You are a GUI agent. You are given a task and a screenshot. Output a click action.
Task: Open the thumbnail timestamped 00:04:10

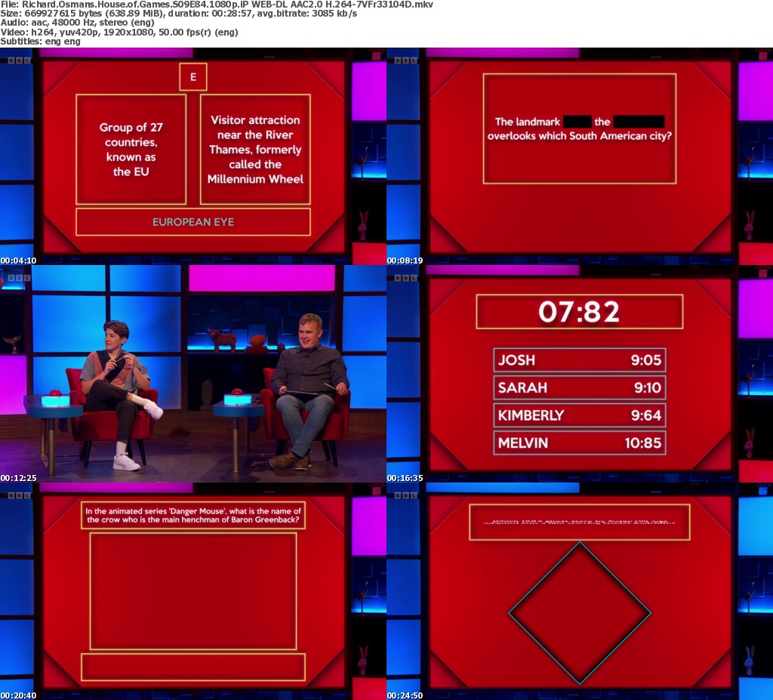coord(192,156)
